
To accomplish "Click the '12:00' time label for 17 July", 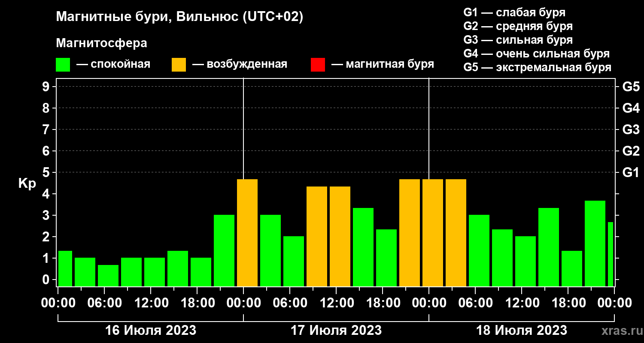I will click(336, 303).
